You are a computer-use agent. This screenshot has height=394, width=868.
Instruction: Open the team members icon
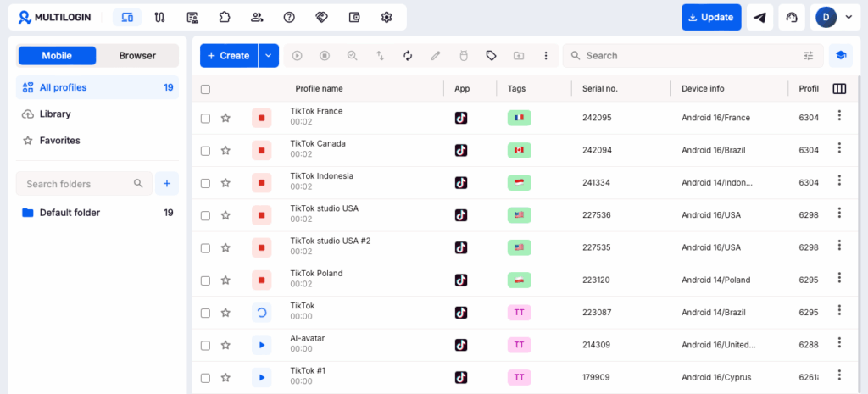(257, 17)
